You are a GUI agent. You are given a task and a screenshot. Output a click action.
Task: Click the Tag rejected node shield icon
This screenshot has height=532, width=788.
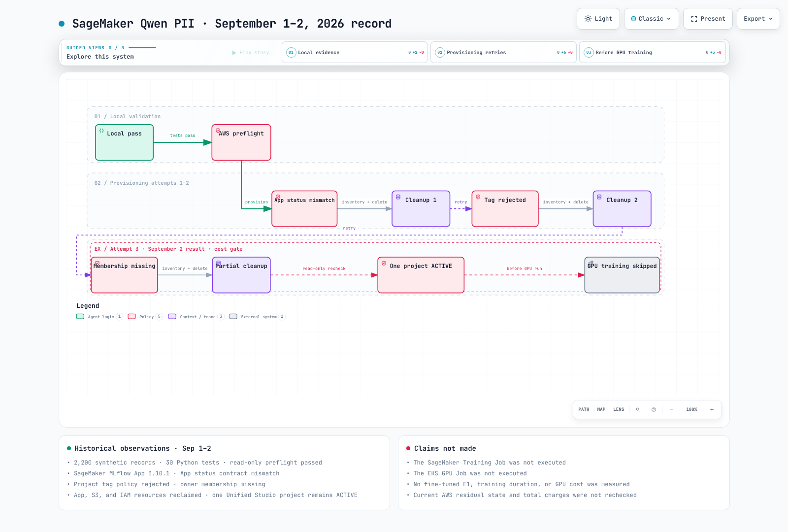pos(478,197)
